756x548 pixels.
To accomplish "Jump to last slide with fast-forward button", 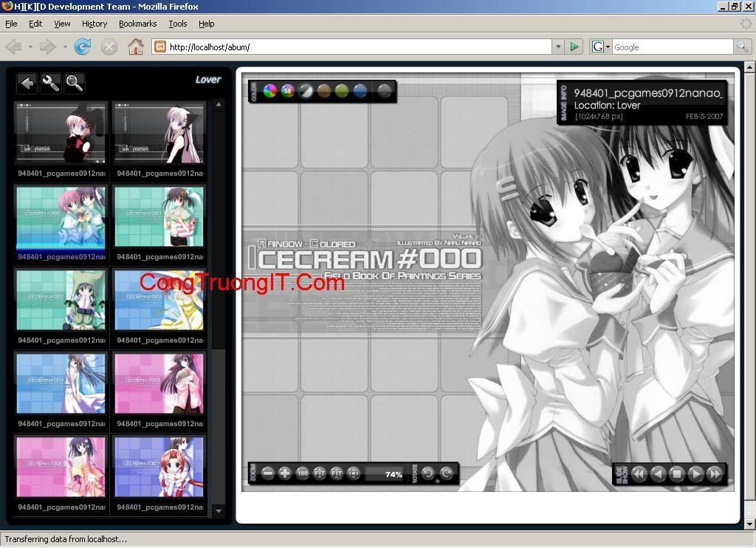I will [x=715, y=474].
